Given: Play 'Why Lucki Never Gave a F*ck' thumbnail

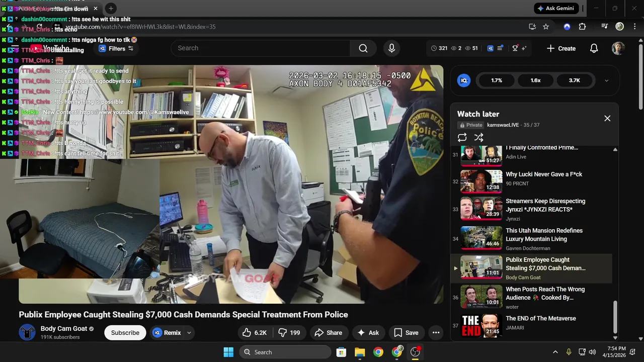Looking at the screenshot, I should pos(481,182).
